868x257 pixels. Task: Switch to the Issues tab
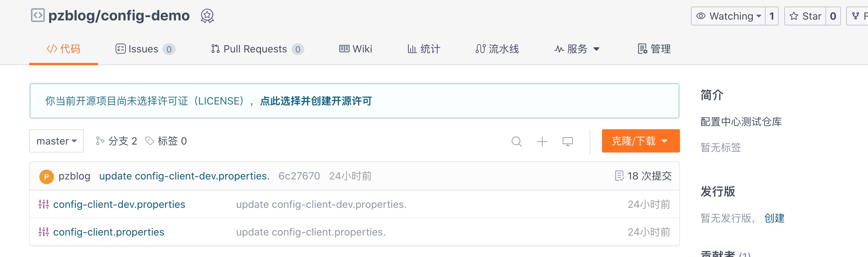pyautogui.click(x=145, y=49)
